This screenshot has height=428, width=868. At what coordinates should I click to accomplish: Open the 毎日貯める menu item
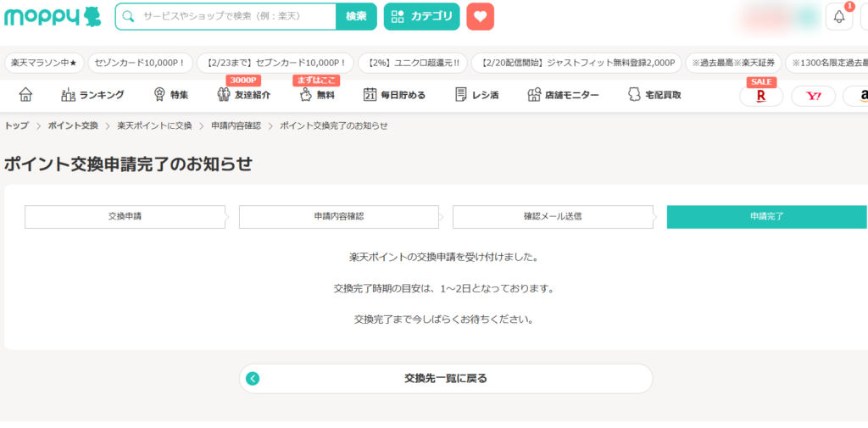coord(394,95)
